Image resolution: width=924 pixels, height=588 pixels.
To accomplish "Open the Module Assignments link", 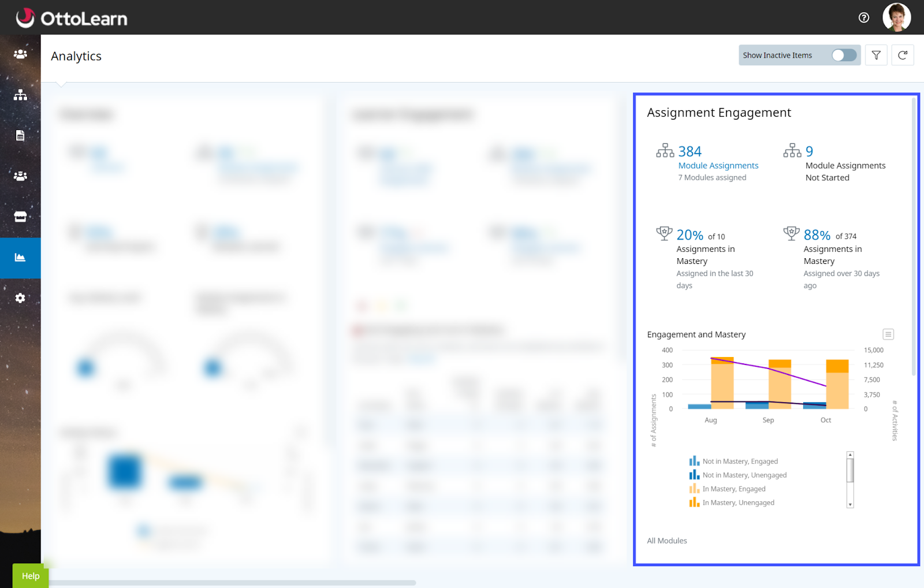I will pos(718,166).
